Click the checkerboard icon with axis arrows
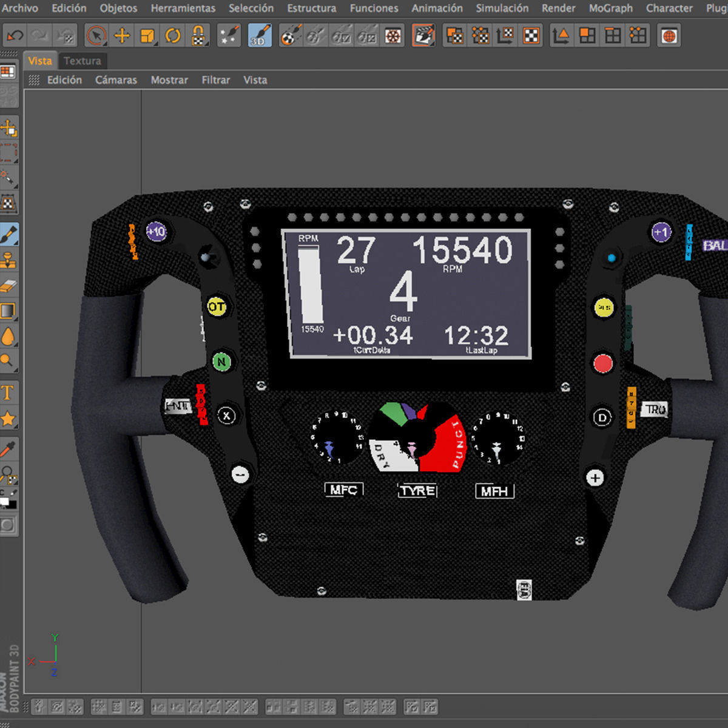The width and height of the screenshot is (728, 728). point(505,36)
